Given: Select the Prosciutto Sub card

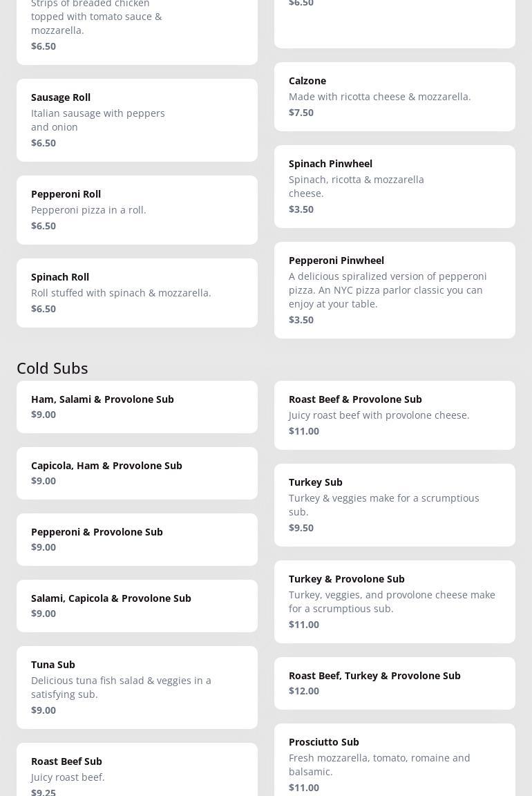Looking at the screenshot, I should [x=395, y=760].
